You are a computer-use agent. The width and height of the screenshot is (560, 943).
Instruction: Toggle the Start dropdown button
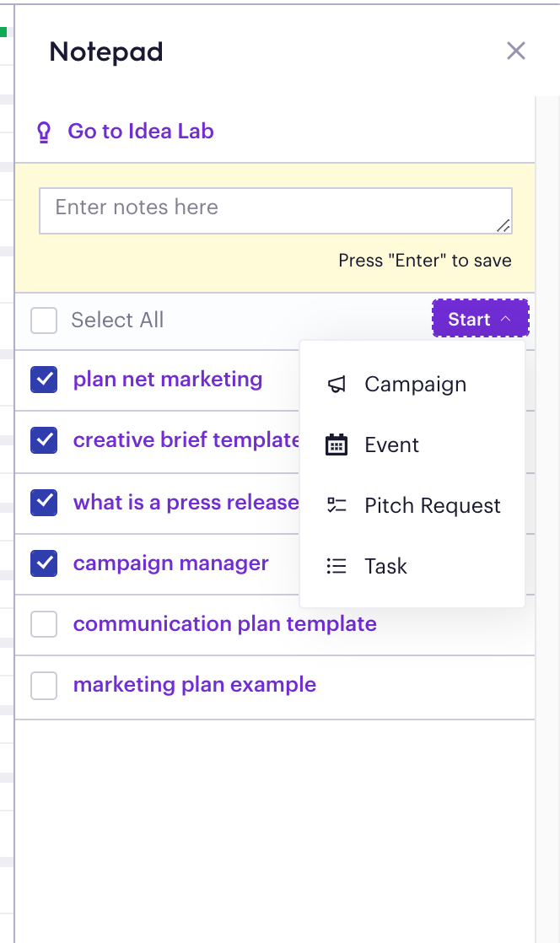point(481,319)
